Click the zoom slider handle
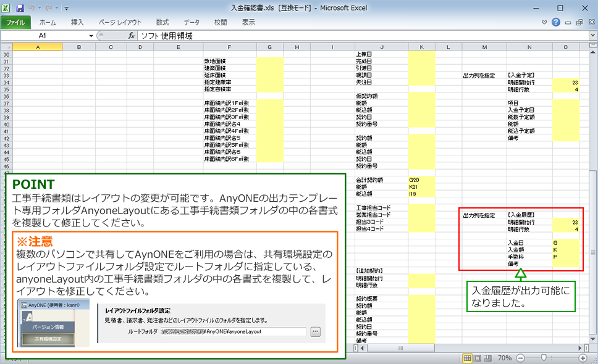 tap(544, 358)
